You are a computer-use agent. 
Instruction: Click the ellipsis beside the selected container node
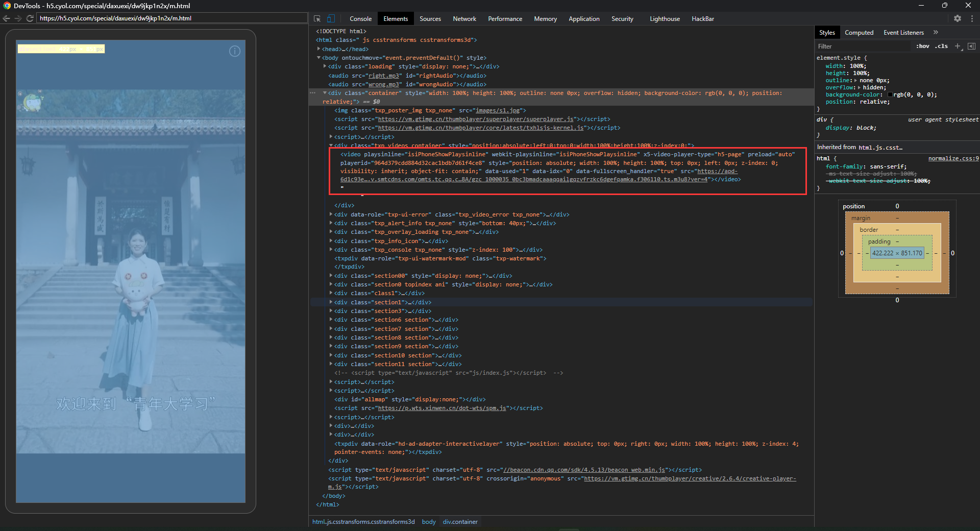click(x=313, y=93)
